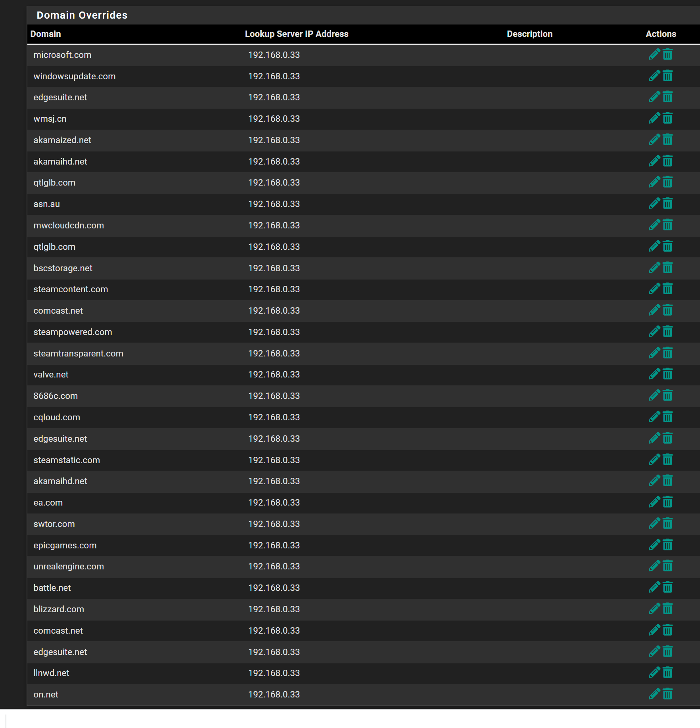
Task: Delete the llnwd.net domain override
Action: pos(668,672)
